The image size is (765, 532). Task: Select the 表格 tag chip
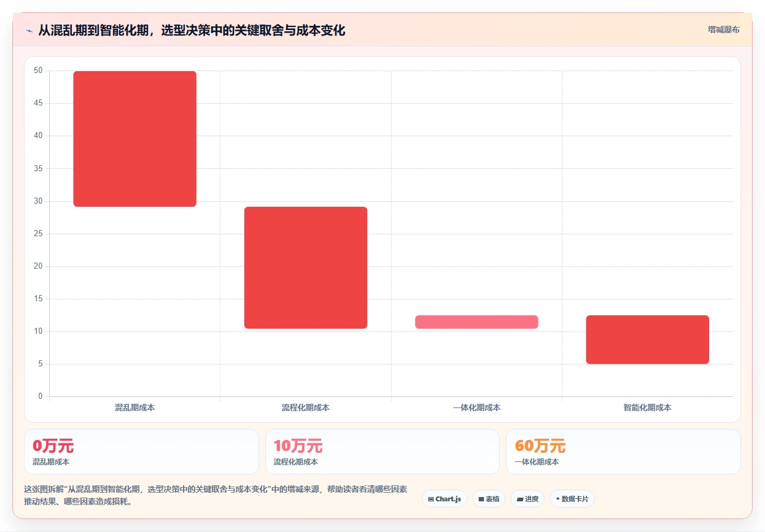[488, 499]
